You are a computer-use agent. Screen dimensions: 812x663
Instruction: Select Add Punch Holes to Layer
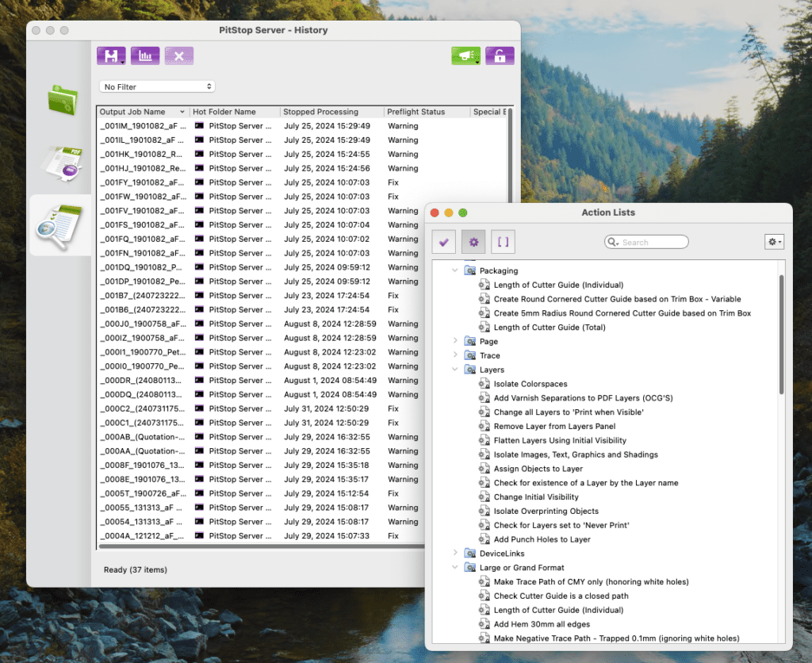click(542, 539)
